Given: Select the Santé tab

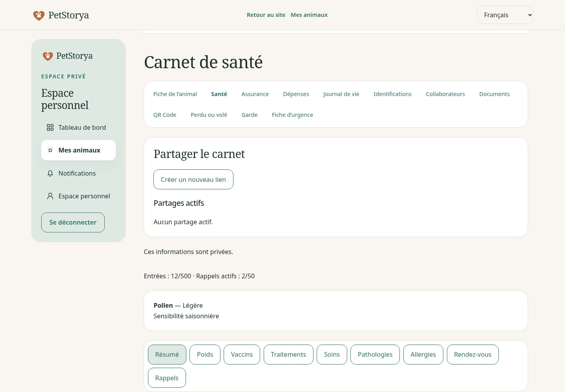Looking at the screenshot, I should 219,94.
